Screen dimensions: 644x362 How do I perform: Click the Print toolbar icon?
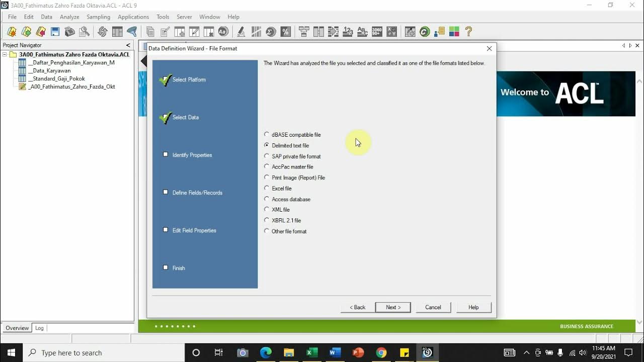70,32
